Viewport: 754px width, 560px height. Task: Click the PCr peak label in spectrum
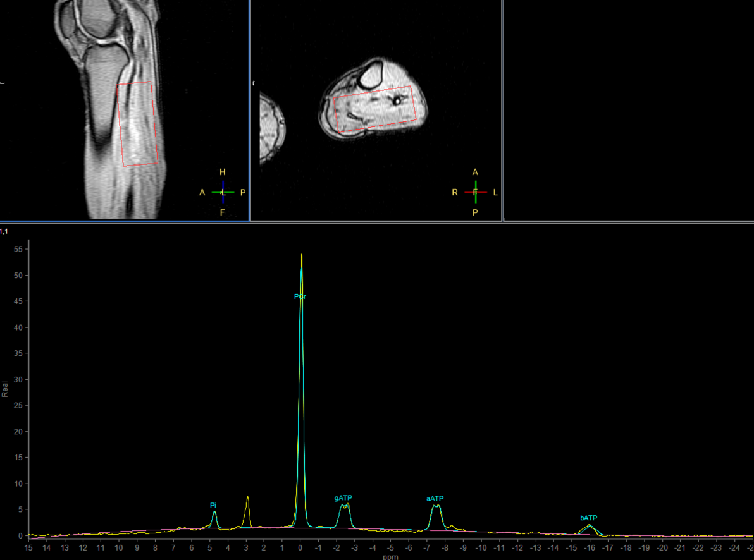300,296
